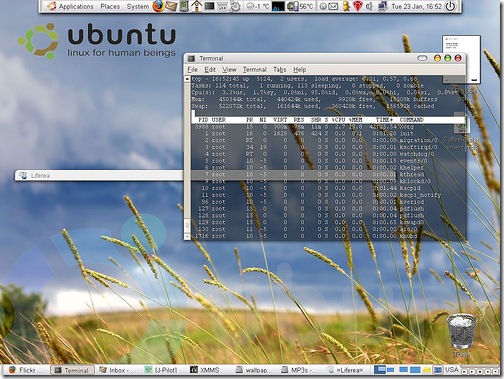Open the volume speaker applet
Screen dimensions: 504x379
(x=369, y=6)
